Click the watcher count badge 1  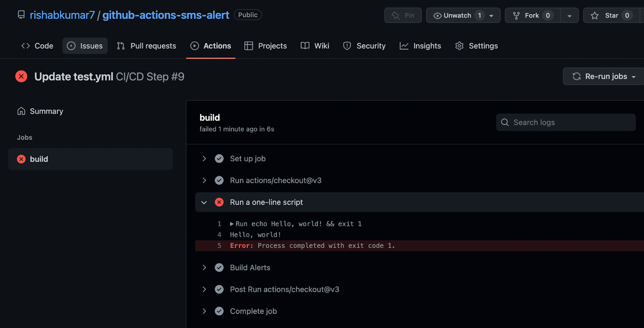point(479,15)
